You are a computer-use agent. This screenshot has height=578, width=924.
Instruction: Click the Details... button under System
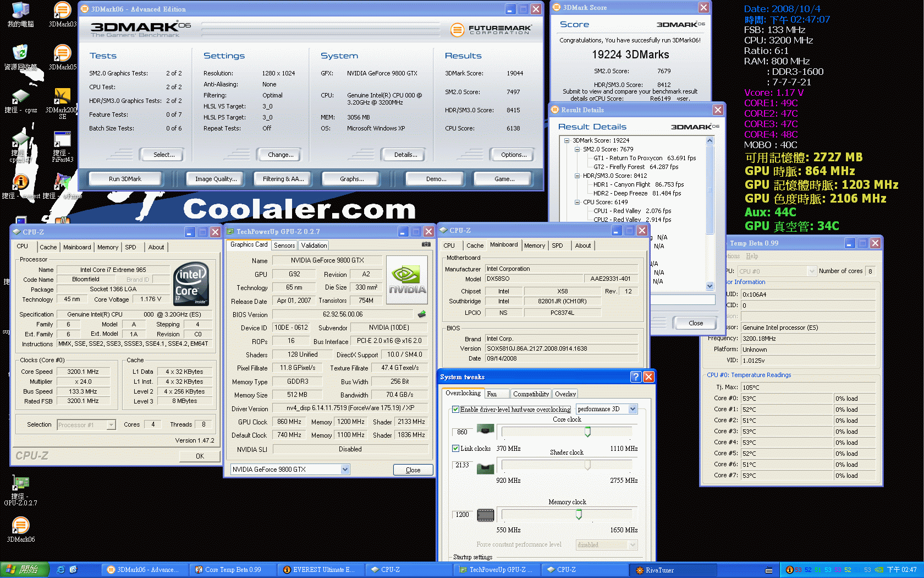coord(405,155)
